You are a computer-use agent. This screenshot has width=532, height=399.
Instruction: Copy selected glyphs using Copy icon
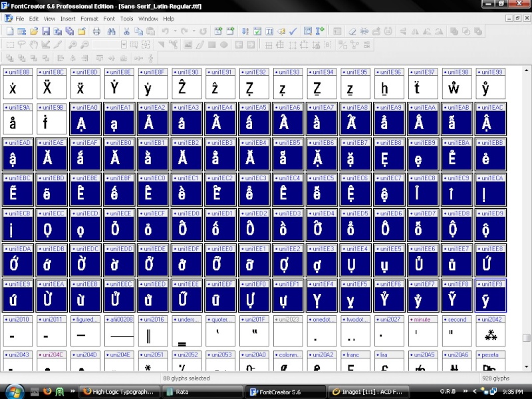[x=138, y=31]
